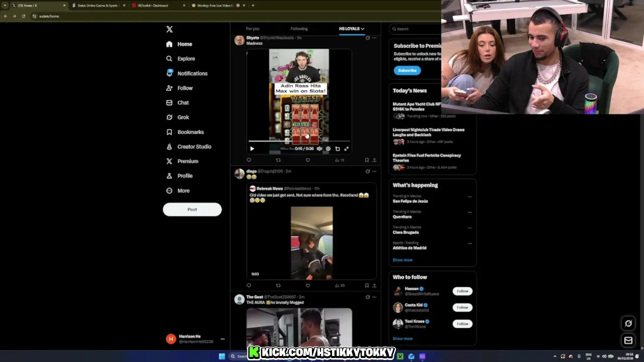Screen dimensions: 644x362
Task: Open the Explore sidebar item
Action: 181,59
